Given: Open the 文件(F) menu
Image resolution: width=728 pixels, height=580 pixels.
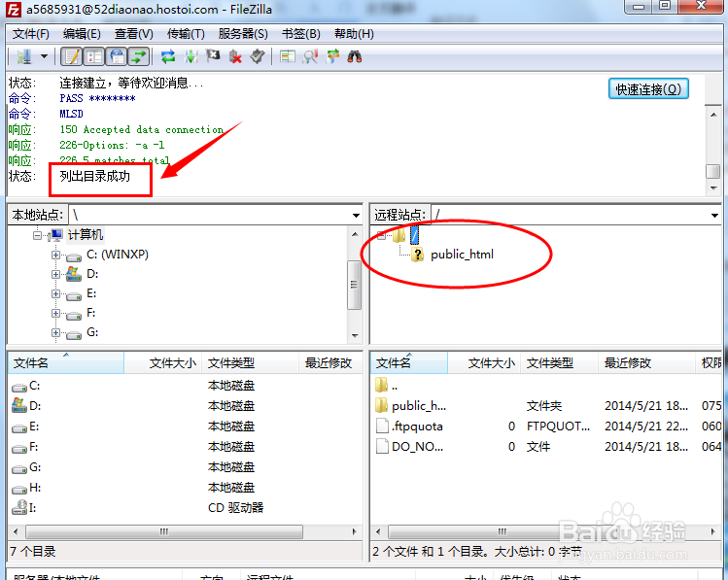Looking at the screenshot, I should coord(31,34).
